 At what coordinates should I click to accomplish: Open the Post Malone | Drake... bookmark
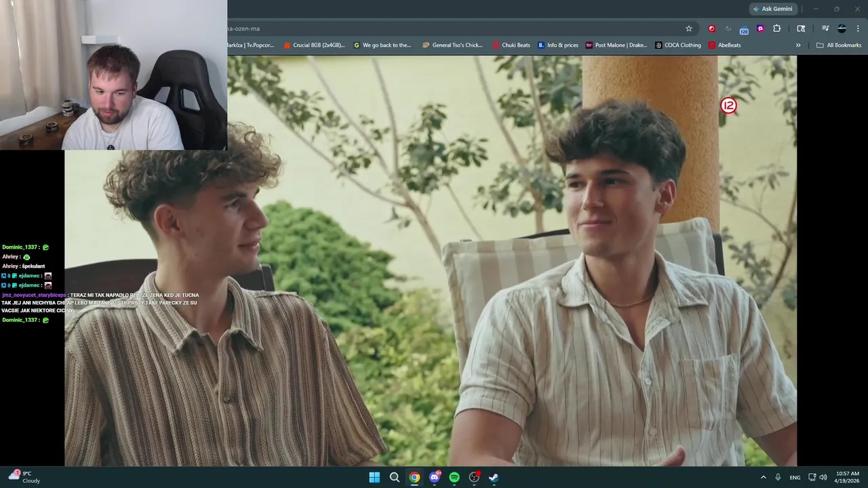tap(616, 45)
